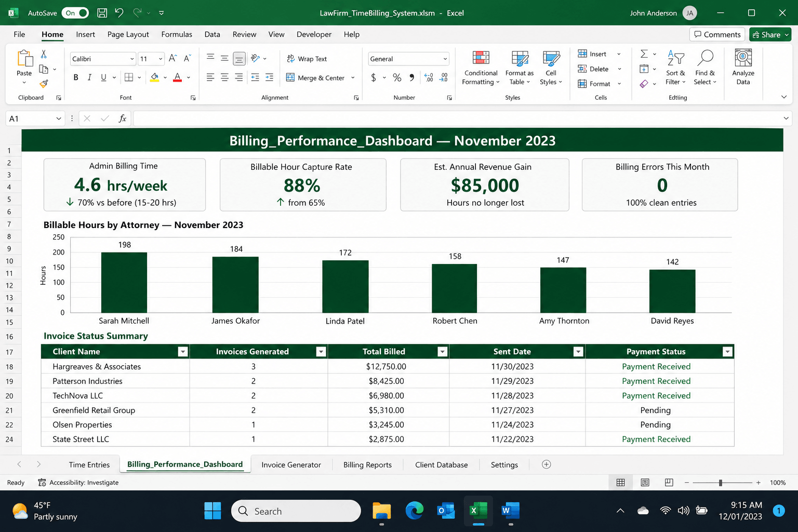Image resolution: width=798 pixels, height=532 pixels.
Task: Expand the Name Box dropdown
Action: (x=59, y=118)
